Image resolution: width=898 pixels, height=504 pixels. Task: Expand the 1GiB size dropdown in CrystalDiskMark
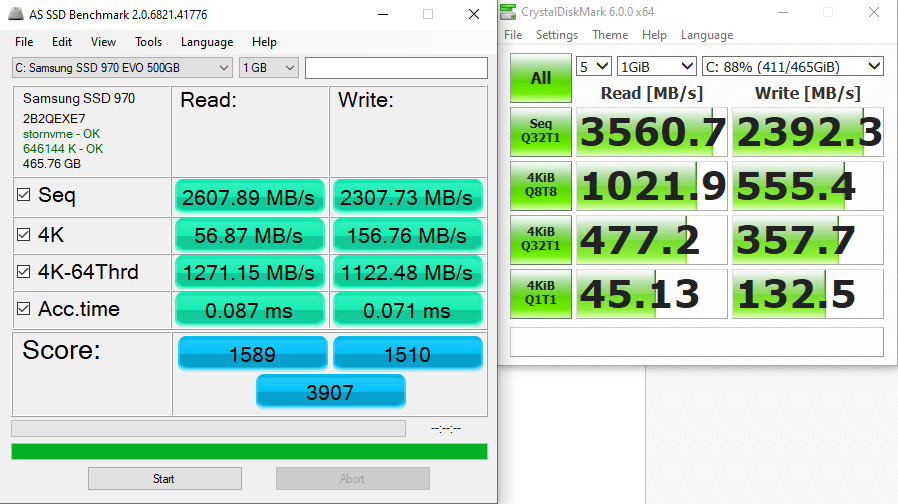657,66
